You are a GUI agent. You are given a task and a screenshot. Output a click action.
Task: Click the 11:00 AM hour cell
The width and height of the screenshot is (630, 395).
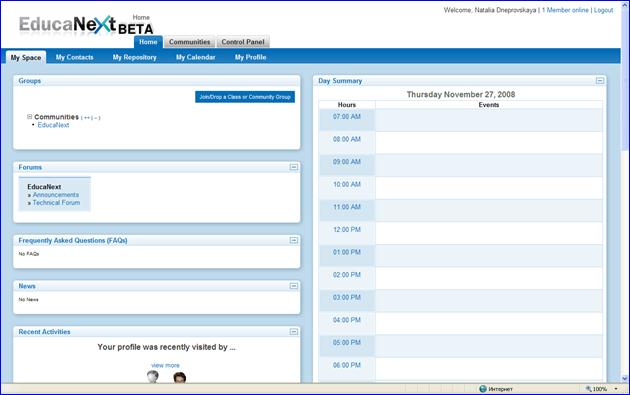tap(347, 210)
